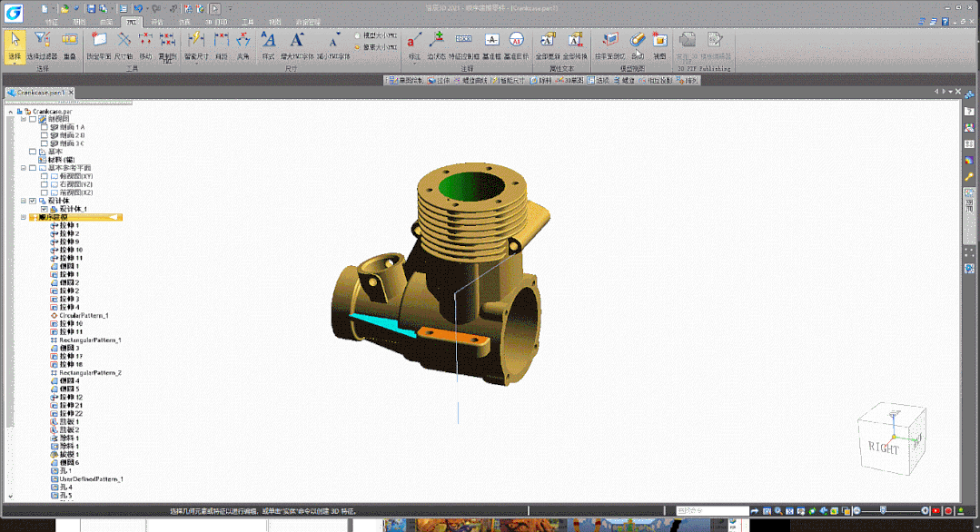Open the 样式 dimension style tool

tap(268, 45)
